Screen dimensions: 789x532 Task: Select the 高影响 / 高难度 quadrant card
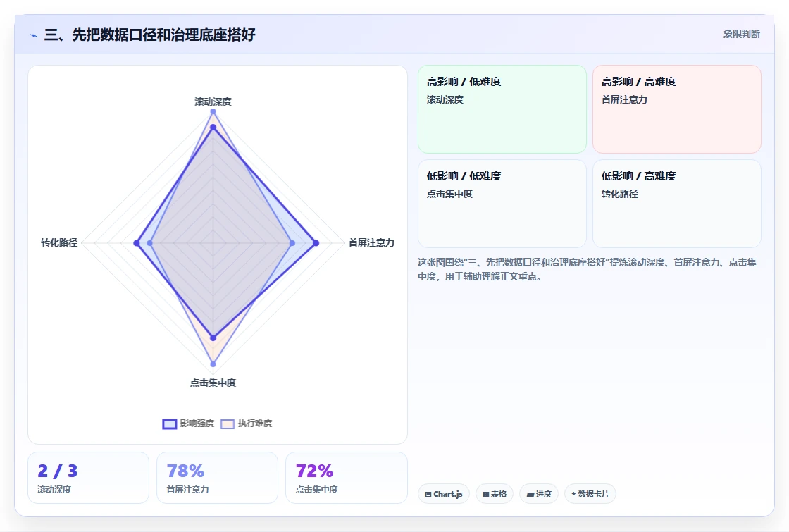point(677,109)
